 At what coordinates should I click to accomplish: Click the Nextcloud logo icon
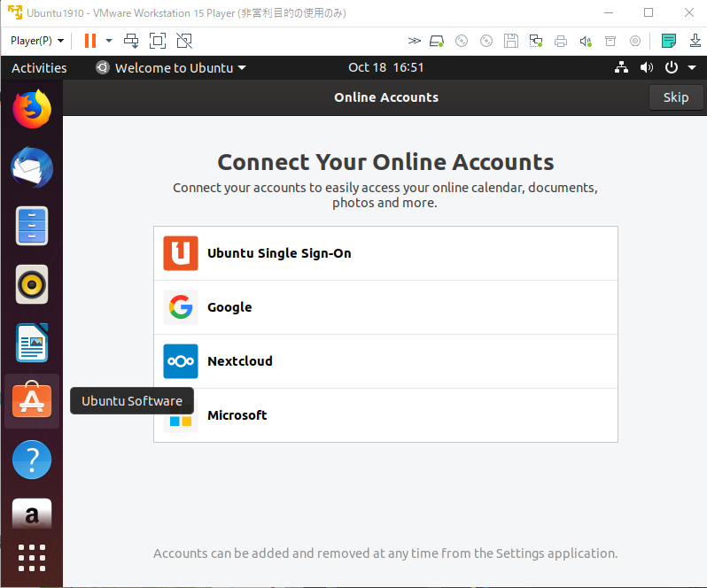pos(181,361)
